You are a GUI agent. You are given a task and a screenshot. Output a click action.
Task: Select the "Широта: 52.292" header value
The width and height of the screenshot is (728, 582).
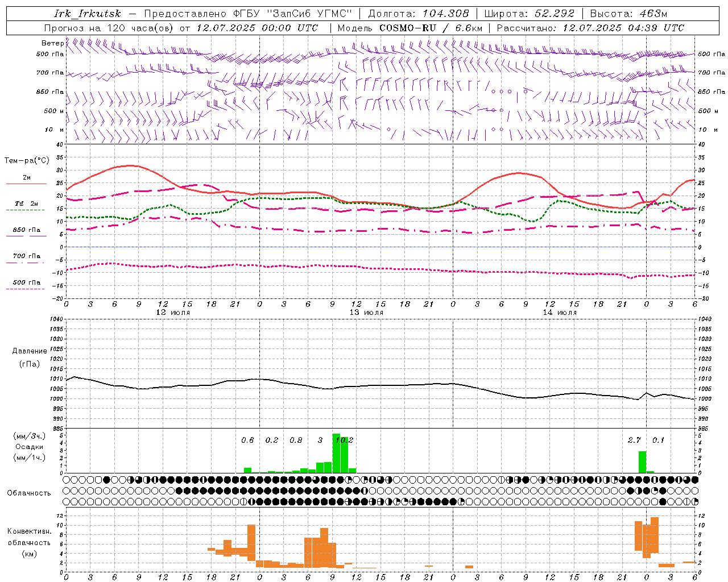tap(530, 14)
